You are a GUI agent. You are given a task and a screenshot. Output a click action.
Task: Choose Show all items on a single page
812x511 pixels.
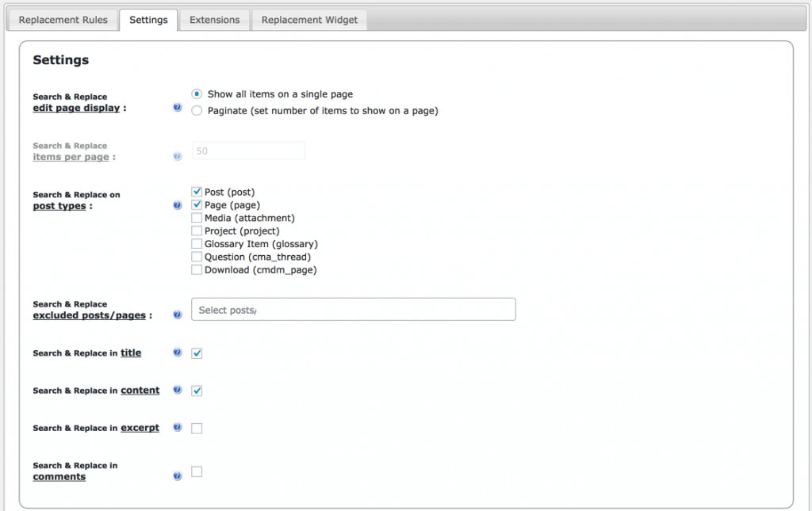(x=197, y=94)
